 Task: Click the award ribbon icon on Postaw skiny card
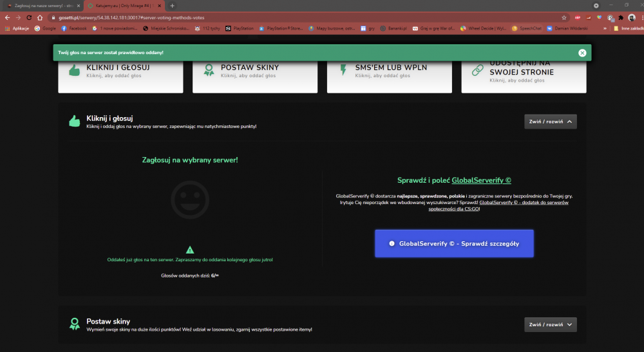click(209, 70)
